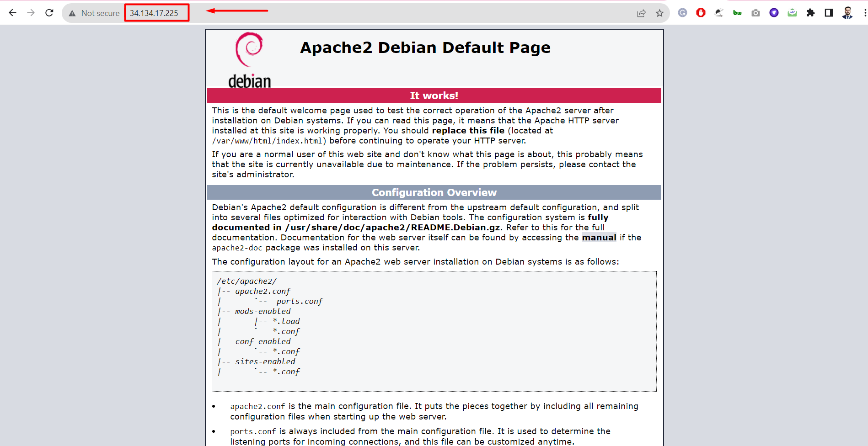Open the camera screenshot extension
The width and height of the screenshot is (868, 446).
click(755, 13)
